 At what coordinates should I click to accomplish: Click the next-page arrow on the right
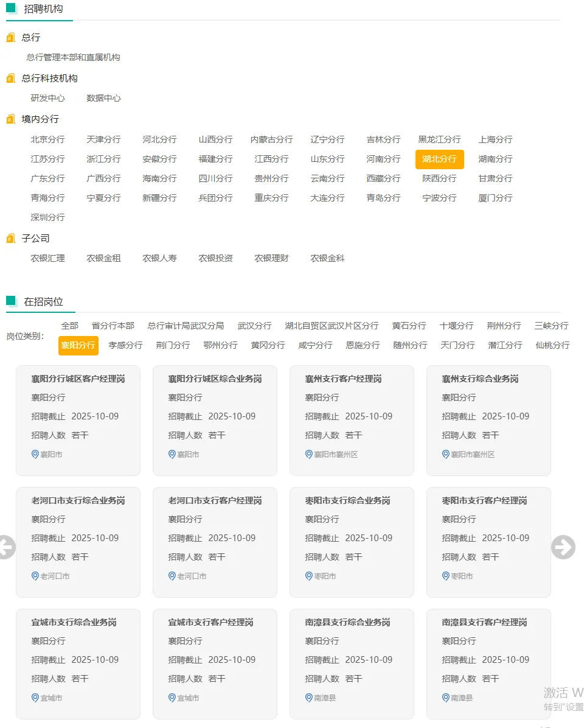coord(563,547)
